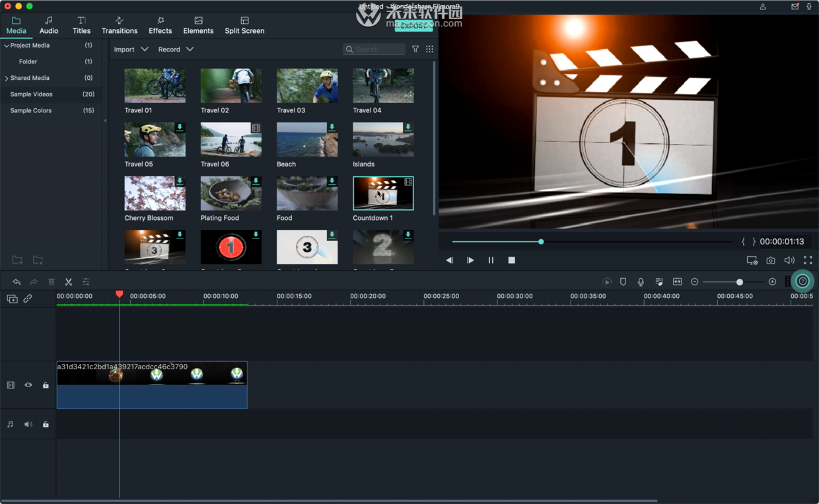Screen dimensions: 819x504
Task: Open the Split Screen tab
Action: (x=244, y=26)
